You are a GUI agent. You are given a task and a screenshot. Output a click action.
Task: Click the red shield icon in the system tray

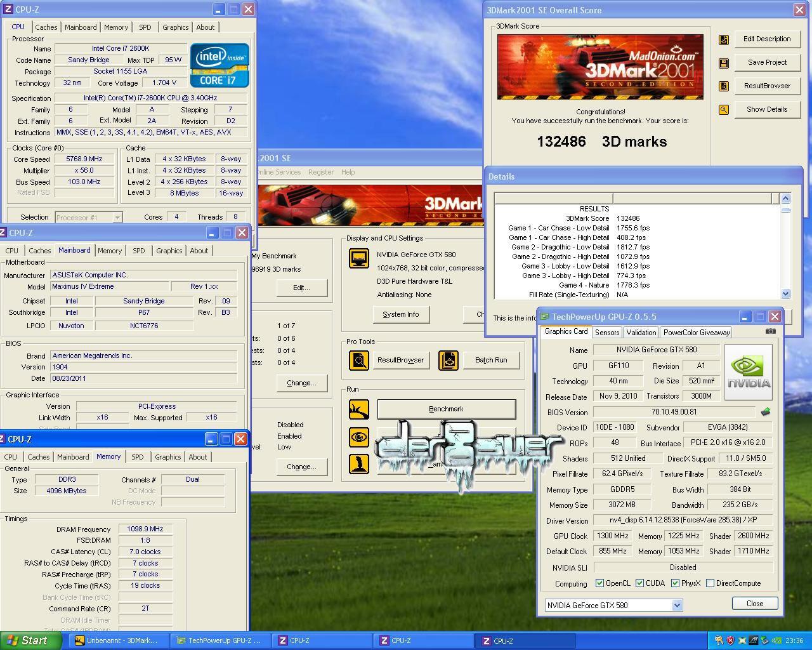click(730, 640)
